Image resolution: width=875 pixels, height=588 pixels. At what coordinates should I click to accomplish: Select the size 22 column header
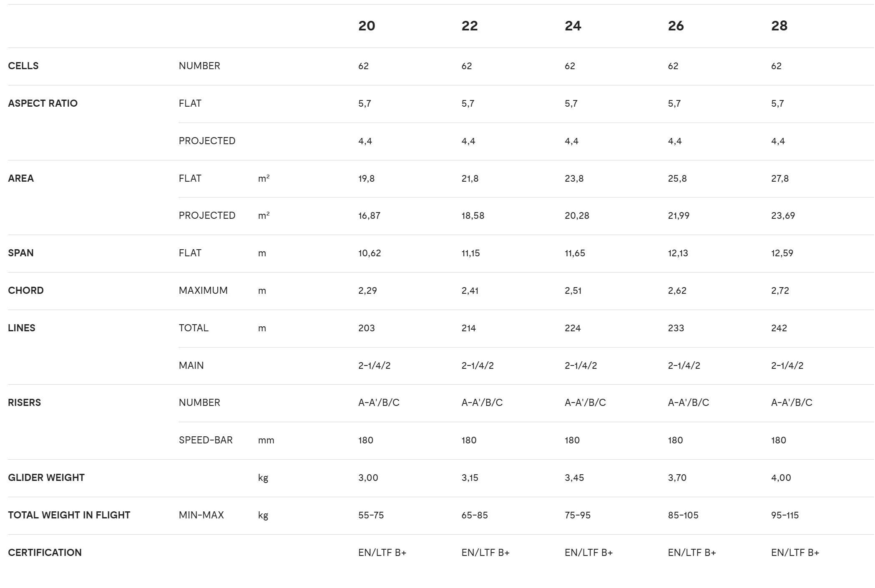point(470,26)
